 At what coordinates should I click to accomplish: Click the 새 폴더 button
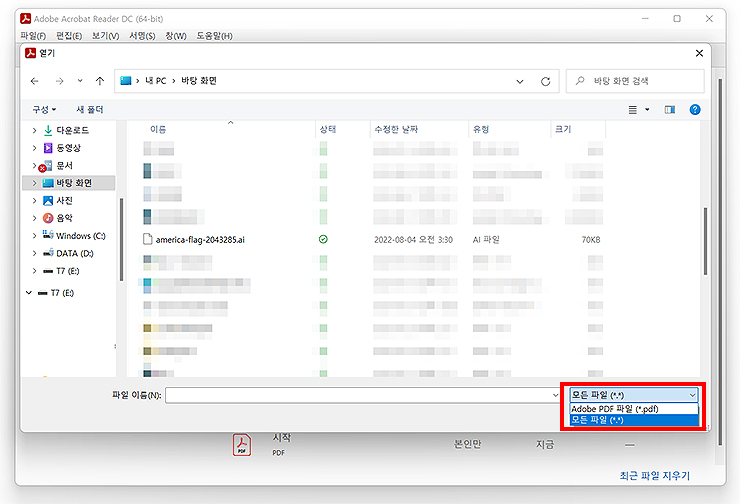pyautogui.click(x=90, y=109)
